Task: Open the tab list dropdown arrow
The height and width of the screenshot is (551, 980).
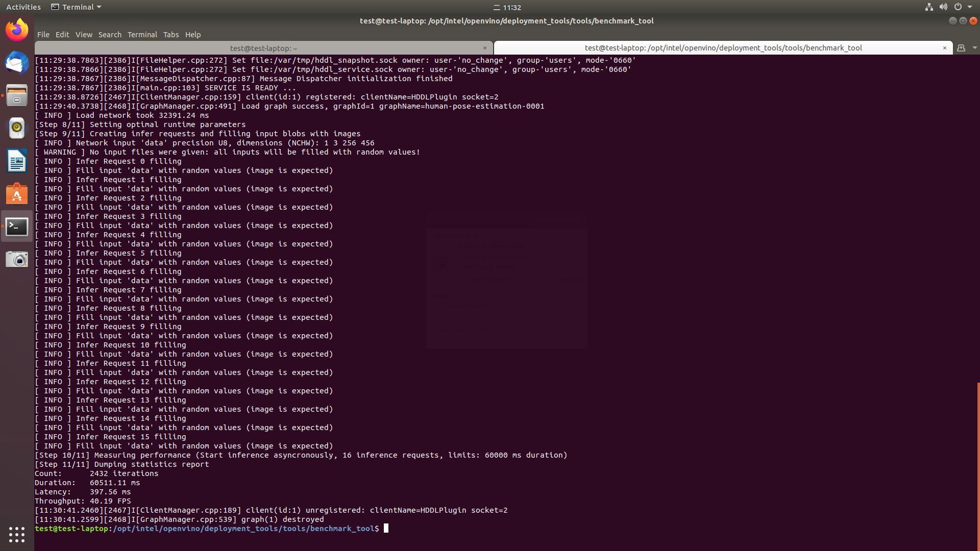Action: click(x=974, y=48)
